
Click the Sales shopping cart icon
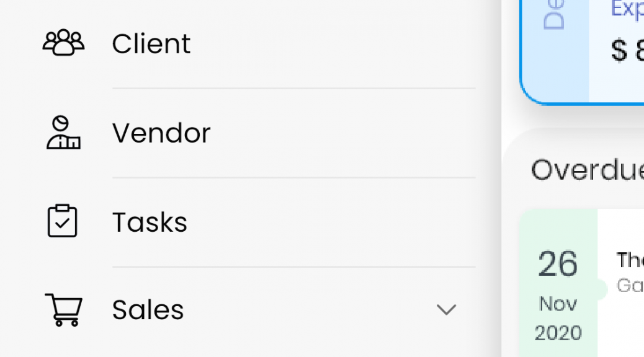click(64, 310)
